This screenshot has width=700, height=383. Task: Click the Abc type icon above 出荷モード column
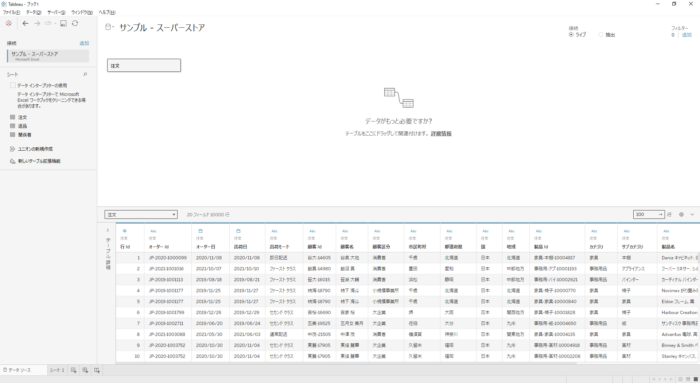pyautogui.click(x=274, y=231)
